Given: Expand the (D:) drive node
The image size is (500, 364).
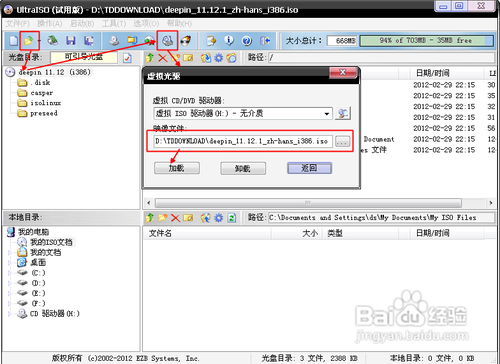Looking at the screenshot, I should pos(9,283).
